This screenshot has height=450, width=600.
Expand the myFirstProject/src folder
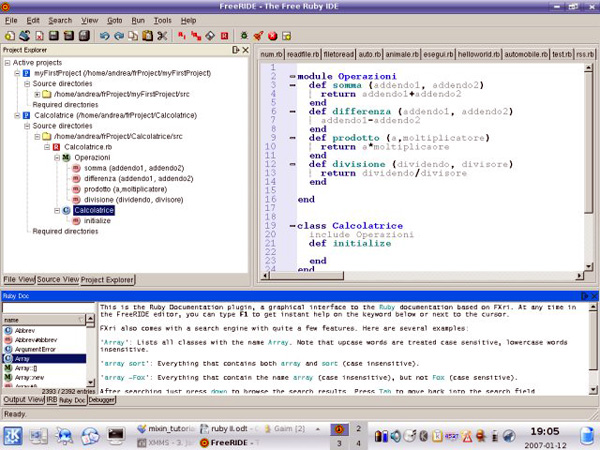click(x=37, y=94)
